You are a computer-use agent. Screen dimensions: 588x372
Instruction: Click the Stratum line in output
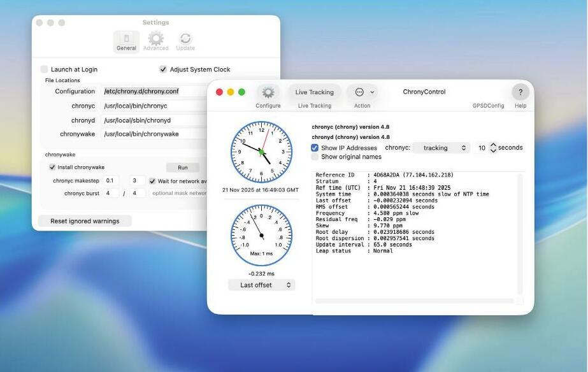tap(346, 181)
